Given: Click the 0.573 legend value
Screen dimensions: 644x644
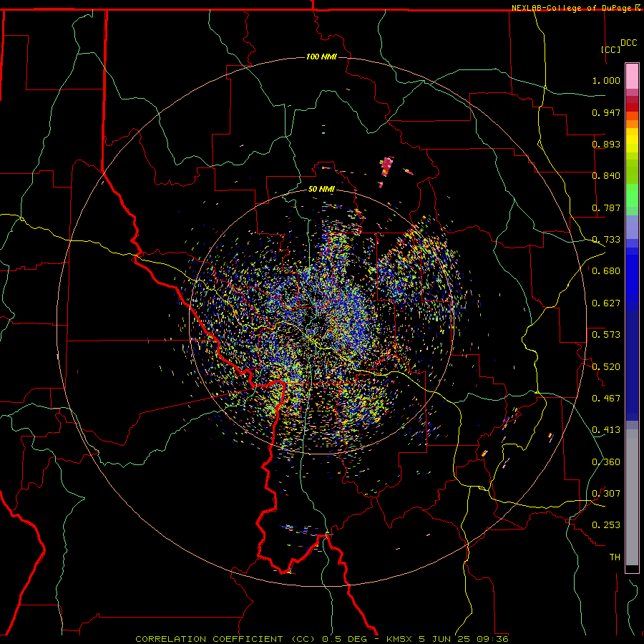Looking at the screenshot, I should coord(606,335).
